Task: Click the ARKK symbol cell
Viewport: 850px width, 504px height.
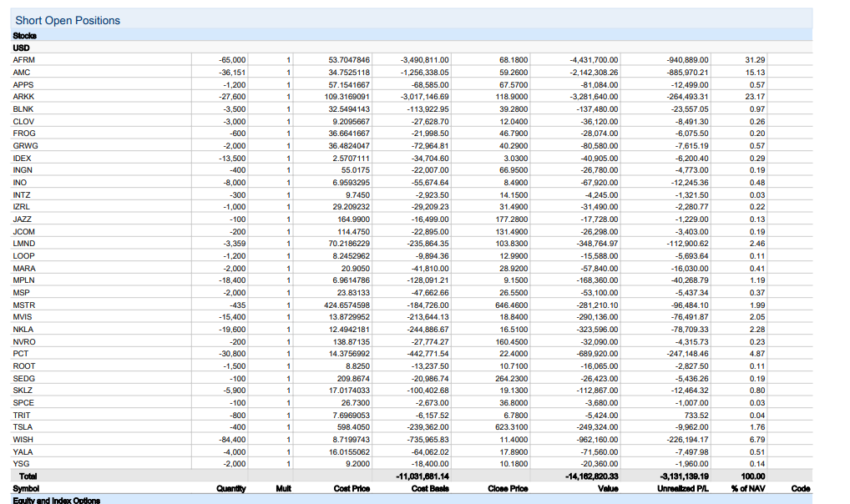Action: [x=24, y=97]
